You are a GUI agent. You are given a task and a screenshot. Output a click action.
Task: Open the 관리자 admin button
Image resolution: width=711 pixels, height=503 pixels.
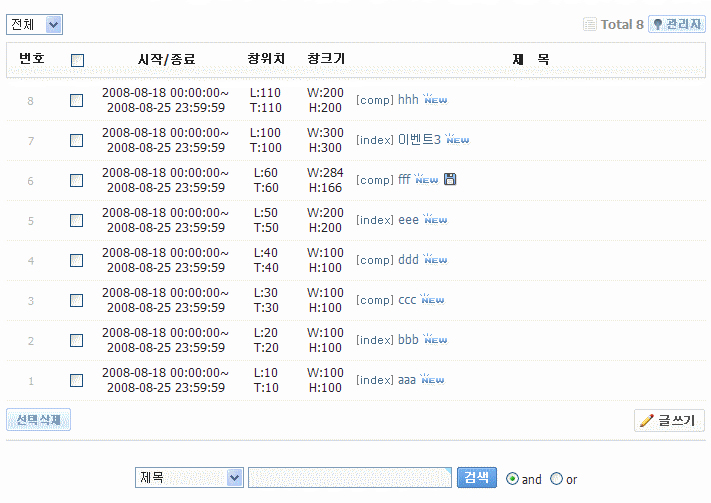(677, 24)
